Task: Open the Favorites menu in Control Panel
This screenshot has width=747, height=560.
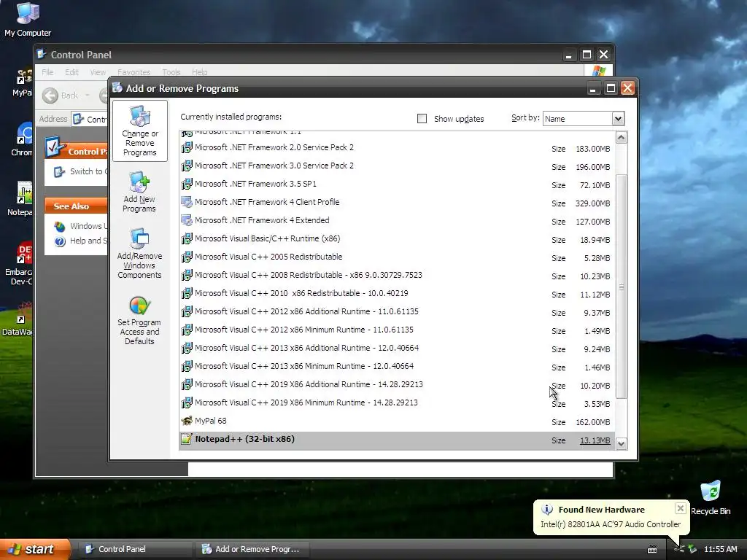Action: [134, 72]
